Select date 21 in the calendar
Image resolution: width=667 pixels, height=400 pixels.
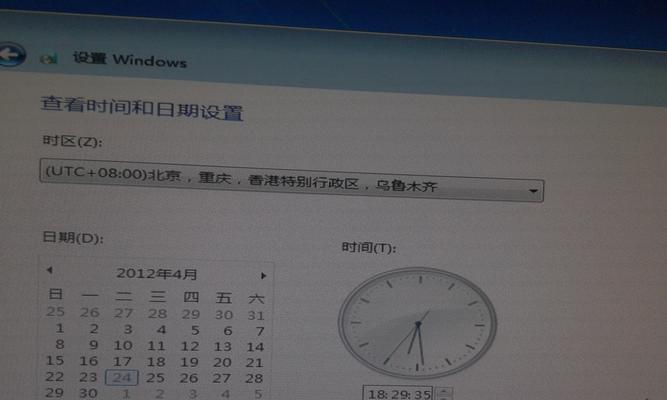[x=254, y=363]
